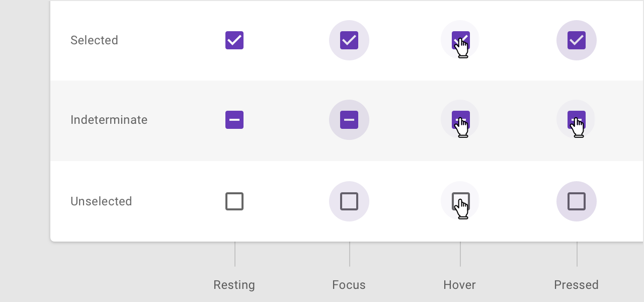Image resolution: width=644 pixels, height=302 pixels.
Task: Click the "Pressed" column label
Action: point(576,285)
